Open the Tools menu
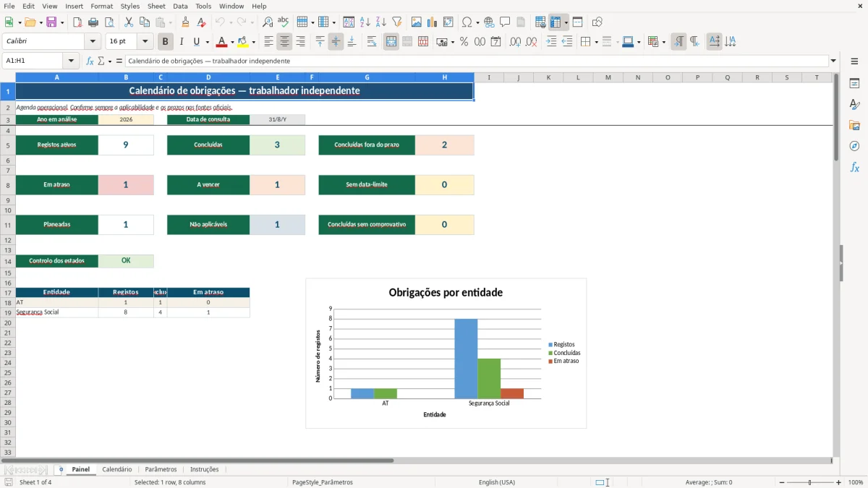The image size is (868, 488). pyautogui.click(x=204, y=6)
